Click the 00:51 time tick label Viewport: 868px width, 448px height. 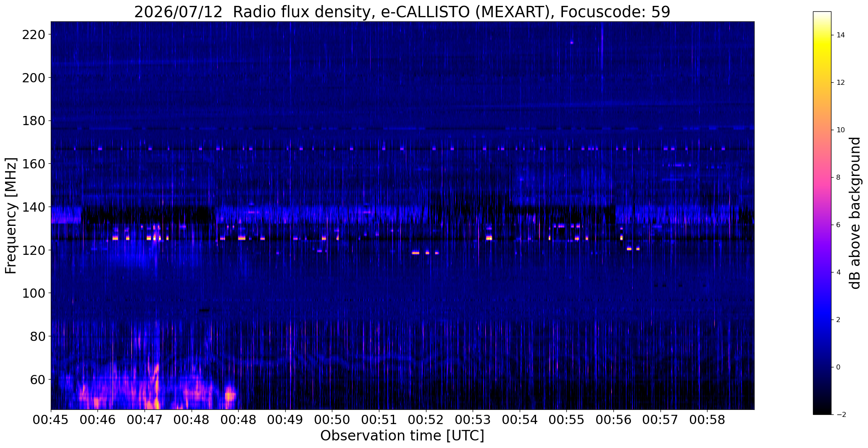379,420
